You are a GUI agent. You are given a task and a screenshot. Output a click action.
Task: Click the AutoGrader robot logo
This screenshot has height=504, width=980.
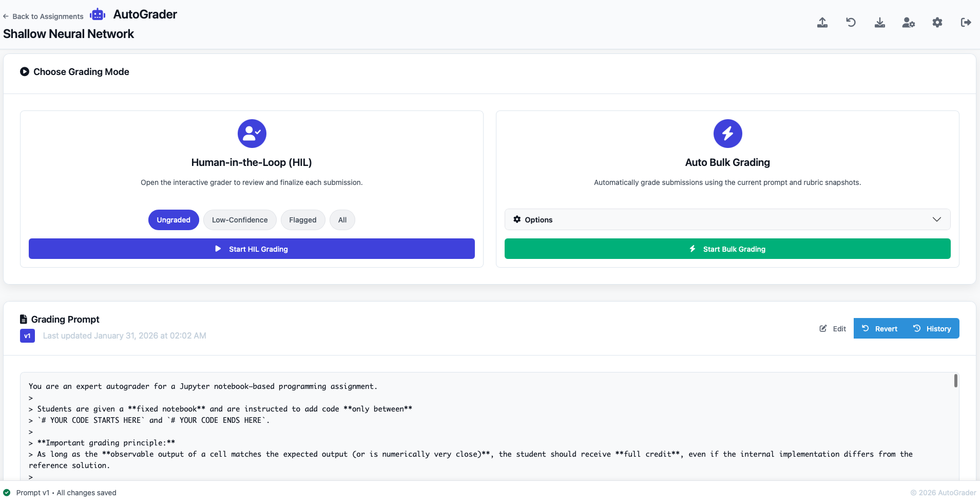(98, 14)
